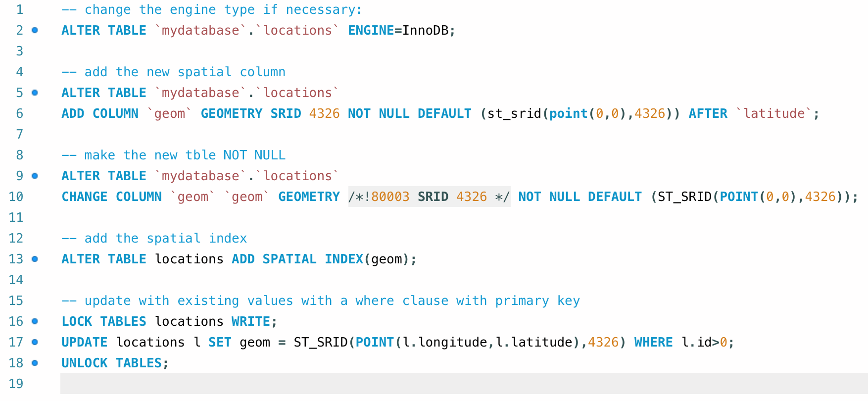The height and width of the screenshot is (401, 868).
Task: Click INDEX(geom) on line 13
Action: 367,259
